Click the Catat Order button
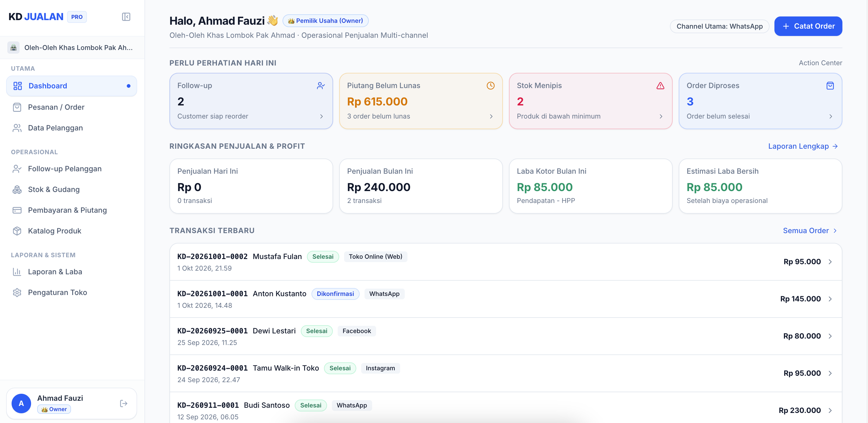 808,26
